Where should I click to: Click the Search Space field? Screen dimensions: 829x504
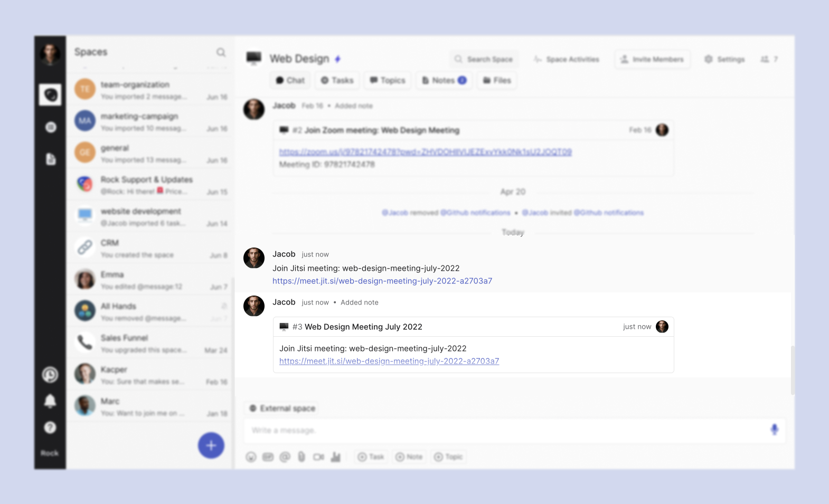pyautogui.click(x=484, y=59)
